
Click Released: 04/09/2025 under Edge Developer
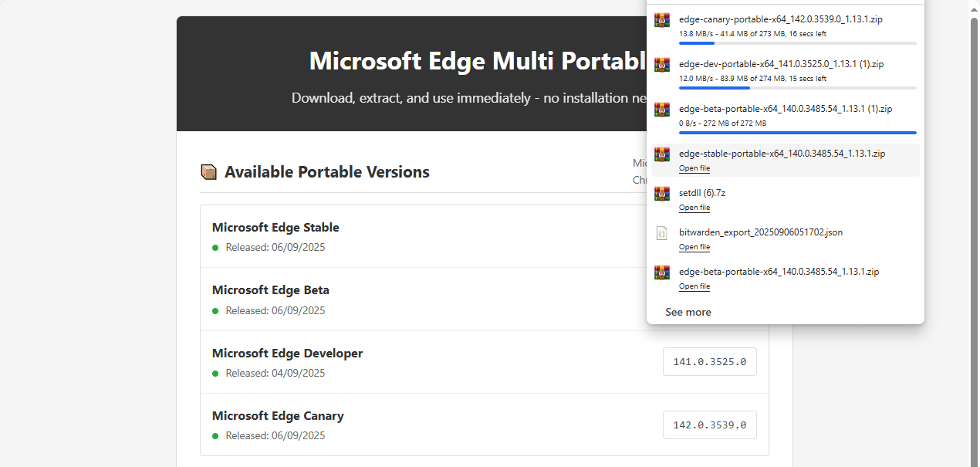pyautogui.click(x=275, y=374)
